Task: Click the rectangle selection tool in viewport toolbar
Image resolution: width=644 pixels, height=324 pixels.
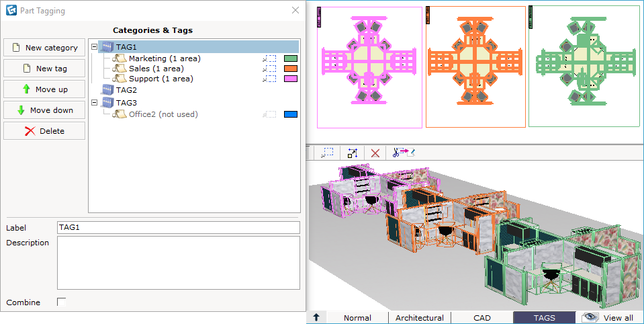Action: pos(328,153)
